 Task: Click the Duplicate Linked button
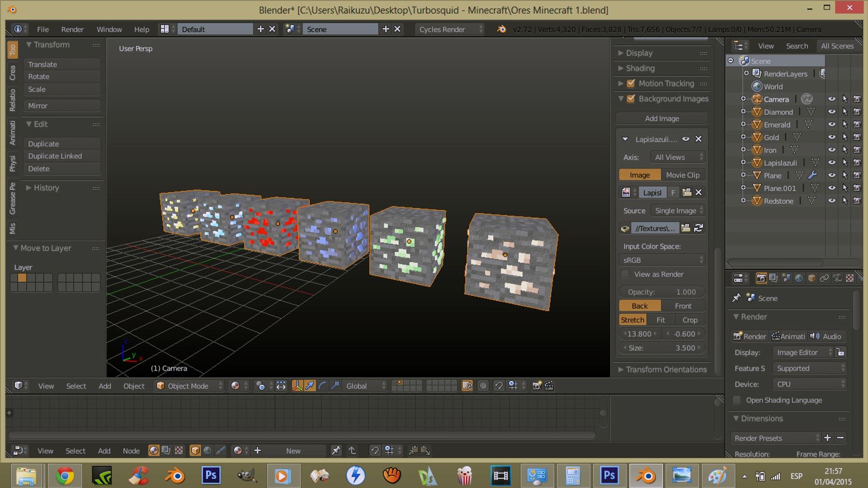coord(62,156)
